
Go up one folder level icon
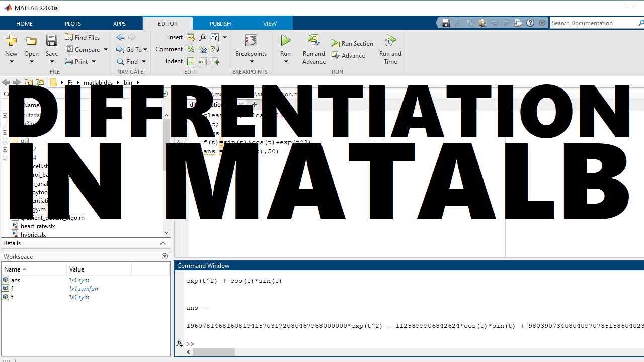coord(29,82)
